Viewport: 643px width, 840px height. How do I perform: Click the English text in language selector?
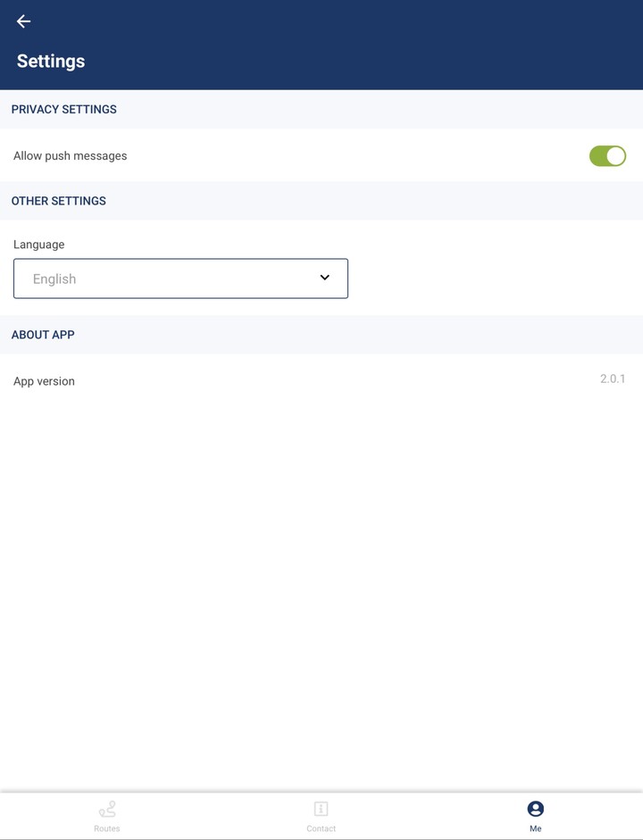54,279
